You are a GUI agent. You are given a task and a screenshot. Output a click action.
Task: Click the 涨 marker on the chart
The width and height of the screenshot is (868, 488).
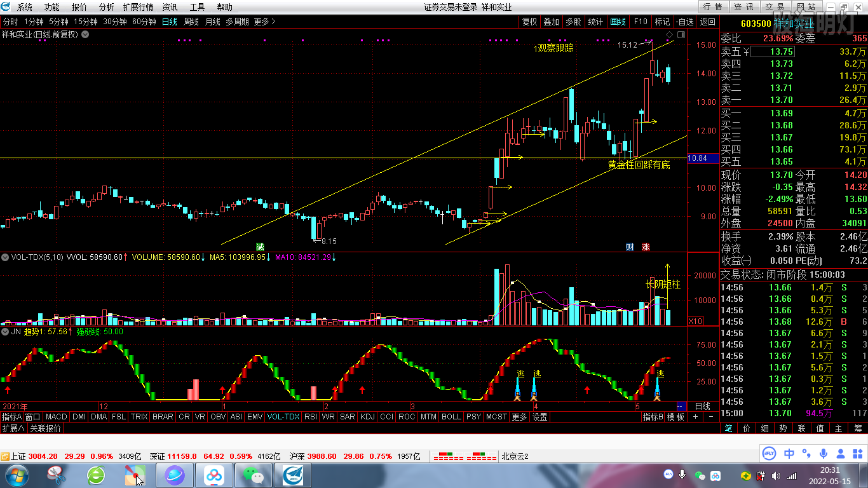[646, 247]
